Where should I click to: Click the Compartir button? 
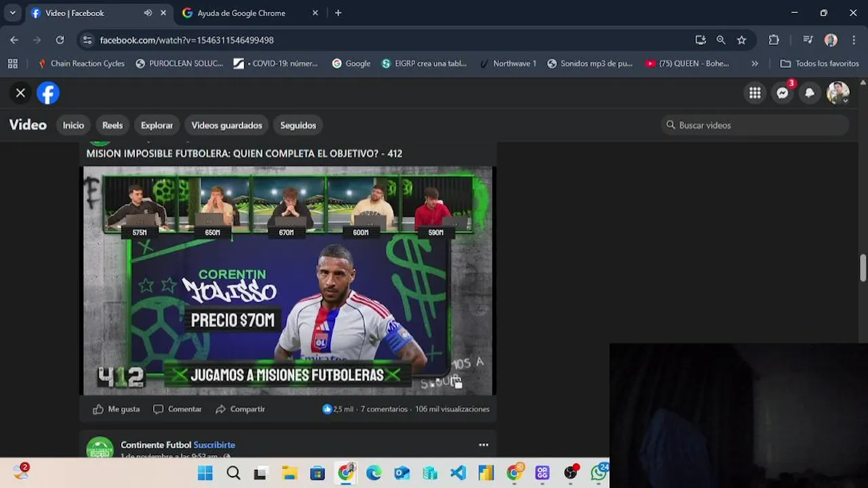click(x=240, y=409)
